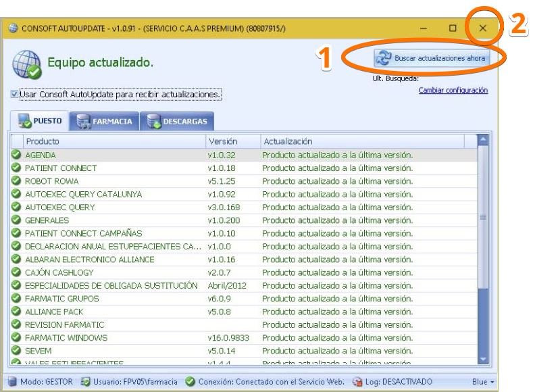This screenshot has width=533, height=392.
Task: Click the DESCARGAS tab download icon
Action: click(153, 122)
